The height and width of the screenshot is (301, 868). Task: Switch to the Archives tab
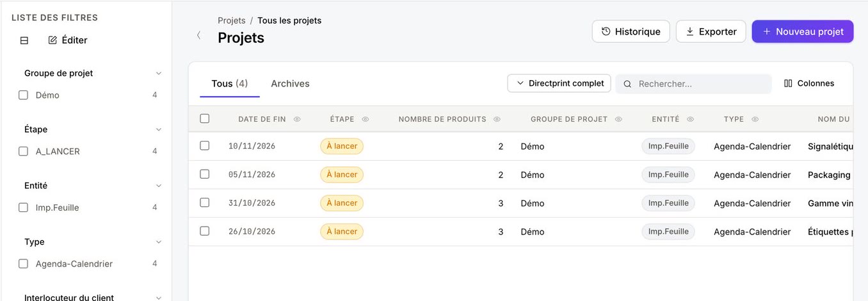[290, 84]
